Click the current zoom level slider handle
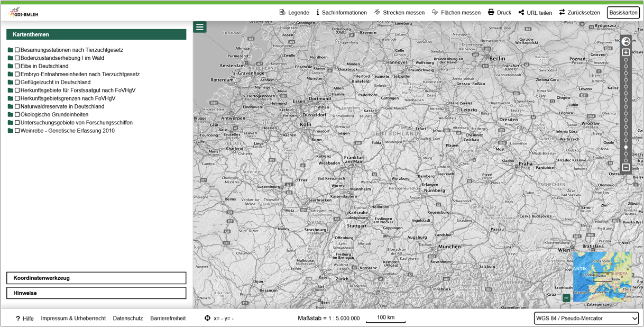The height and width of the screenshot is (327, 644). click(626, 147)
